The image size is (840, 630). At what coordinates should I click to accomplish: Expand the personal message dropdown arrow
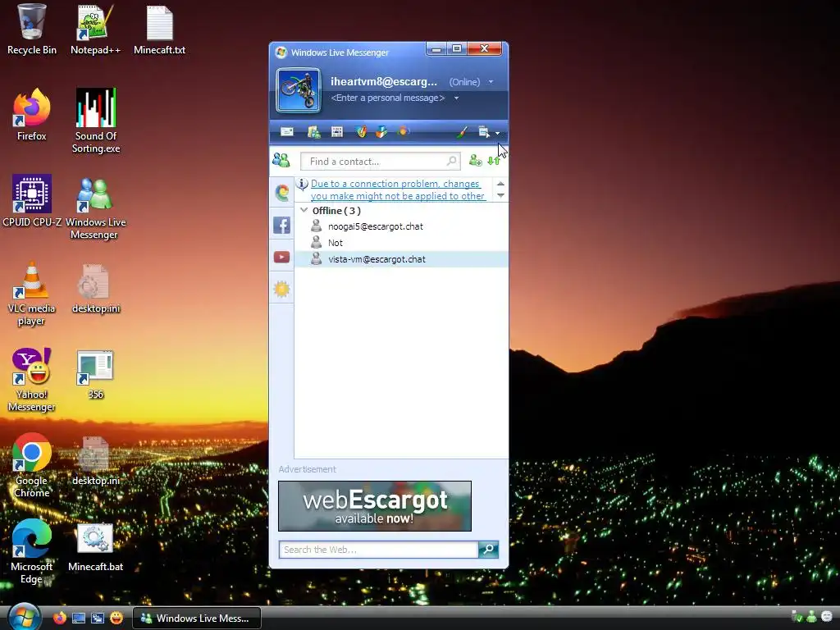pos(456,98)
